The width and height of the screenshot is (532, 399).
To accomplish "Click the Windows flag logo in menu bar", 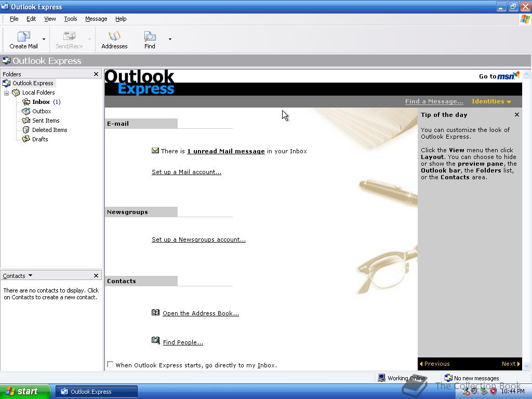I will (525, 19).
